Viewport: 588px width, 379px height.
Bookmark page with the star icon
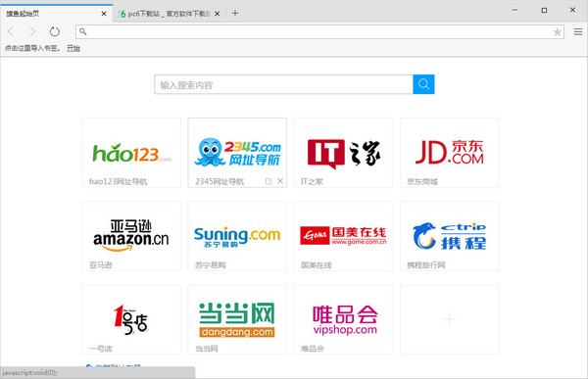point(558,32)
